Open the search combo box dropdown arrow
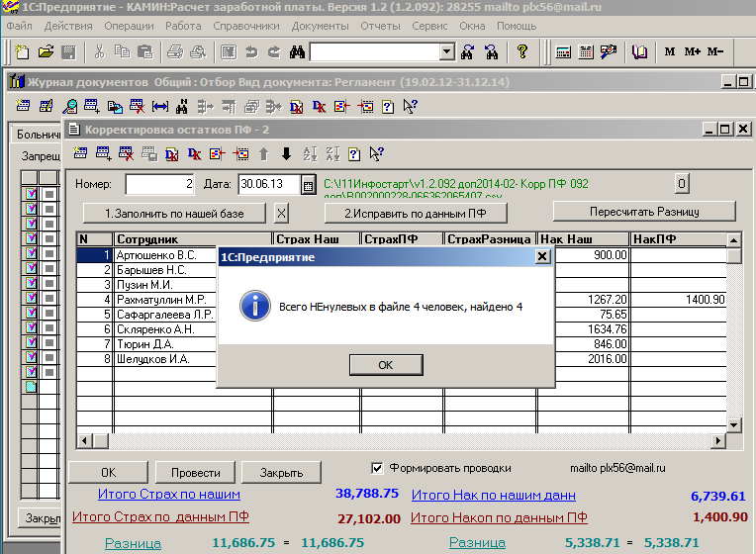The width and height of the screenshot is (756, 554). 447,51
